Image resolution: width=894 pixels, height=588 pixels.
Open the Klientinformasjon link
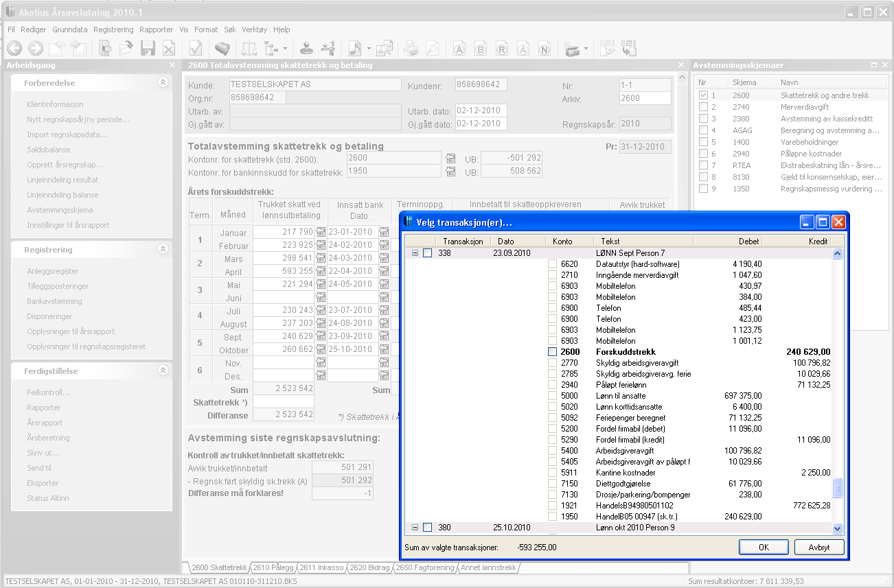click(x=55, y=104)
